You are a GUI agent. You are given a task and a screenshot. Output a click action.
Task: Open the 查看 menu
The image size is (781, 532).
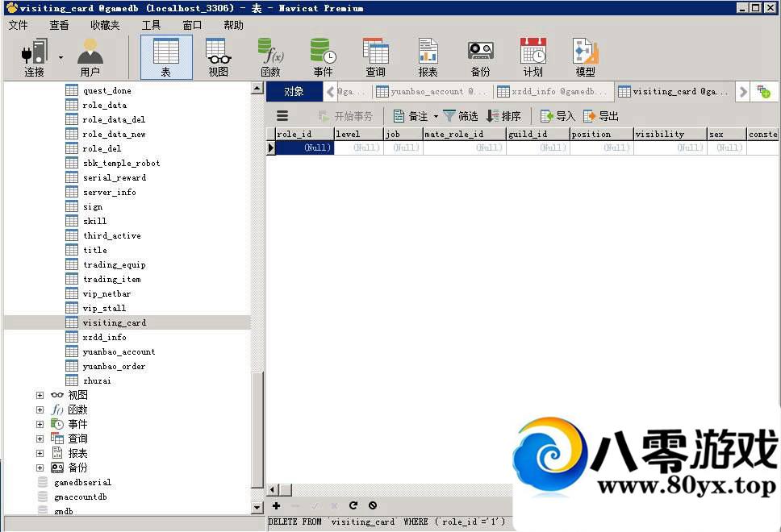click(x=59, y=25)
